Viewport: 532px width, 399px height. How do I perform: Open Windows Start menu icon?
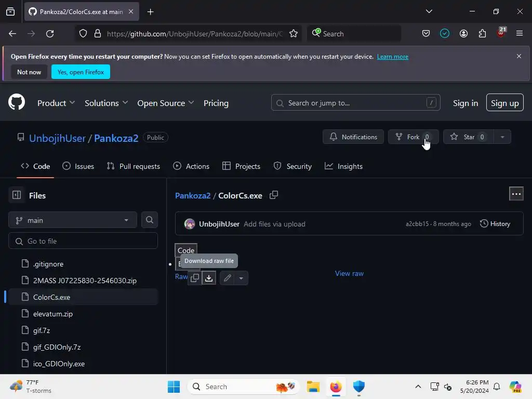[x=174, y=387]
